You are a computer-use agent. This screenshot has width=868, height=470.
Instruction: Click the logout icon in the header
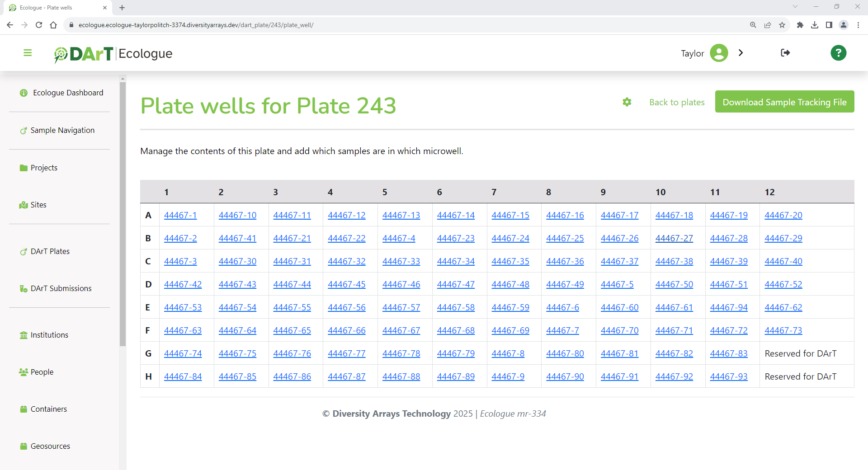click(x=785, y=53)
